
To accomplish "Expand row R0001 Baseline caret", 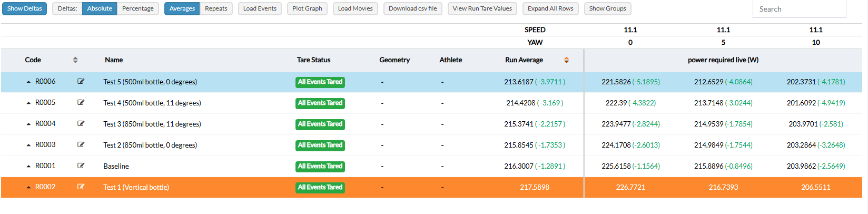I will [28, 166].
